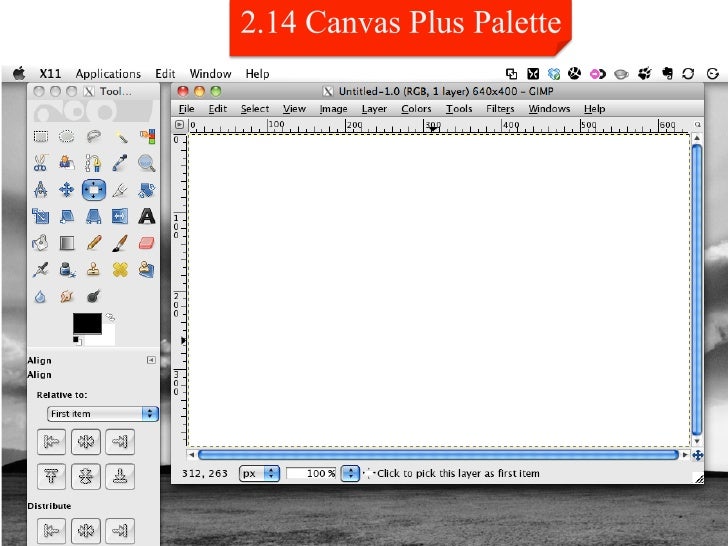Select the Blur/Sharpen droplet tool
This screenshot has width=728, height=546.
coord(41,296)
